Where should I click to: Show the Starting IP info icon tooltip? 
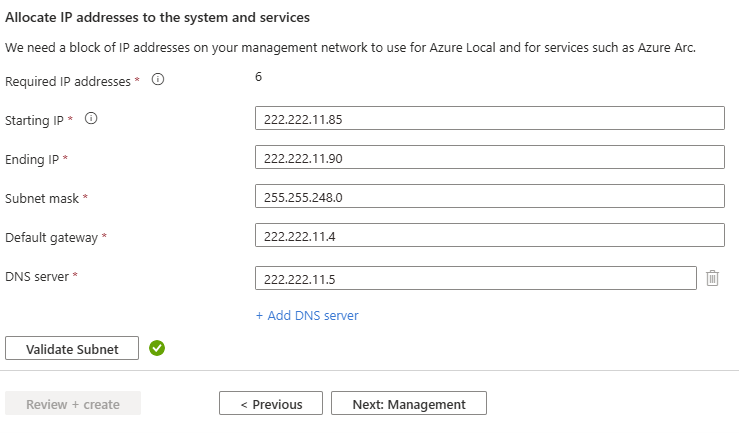(91, 118)
